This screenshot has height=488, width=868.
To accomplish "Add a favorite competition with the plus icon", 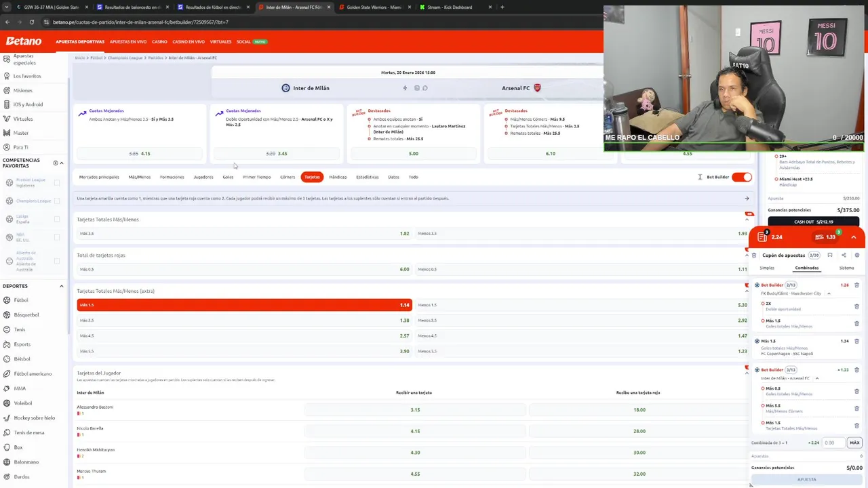I will [x=56, y=163].
